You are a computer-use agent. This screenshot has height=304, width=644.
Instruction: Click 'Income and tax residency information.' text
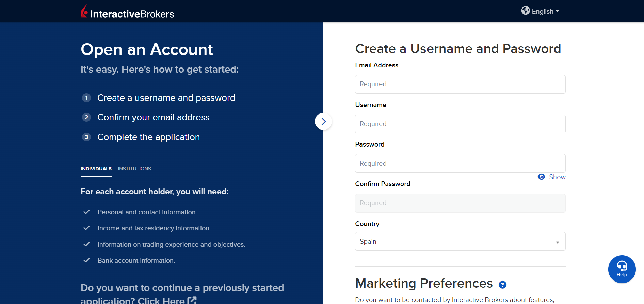click(x=154, y=228)
